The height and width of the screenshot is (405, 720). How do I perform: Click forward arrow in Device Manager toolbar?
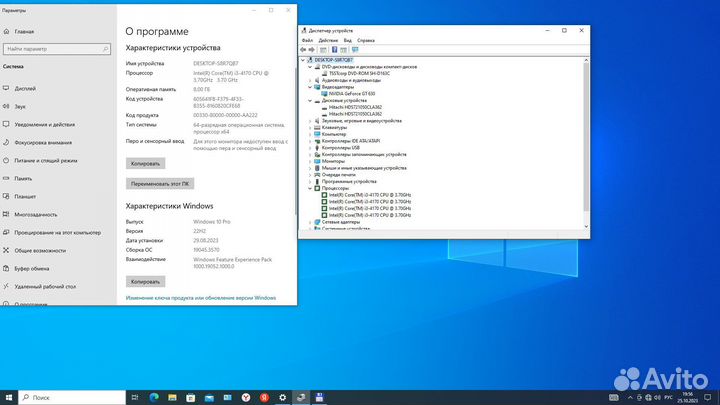tap(312, 50)
